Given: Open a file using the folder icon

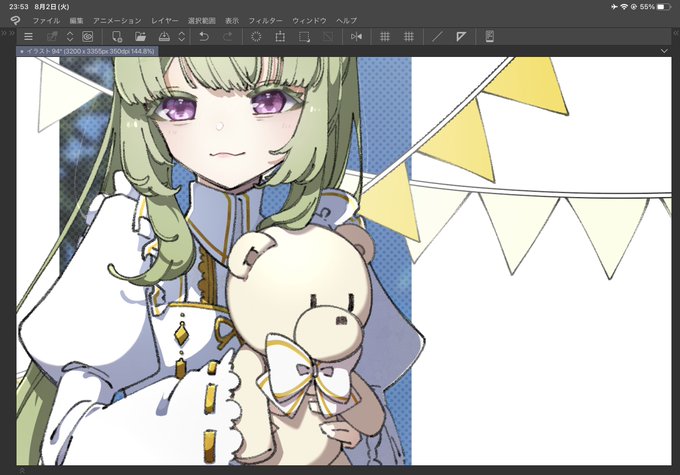Looking at the screenshot, I should pyautogui.click(x=140, y=37).
